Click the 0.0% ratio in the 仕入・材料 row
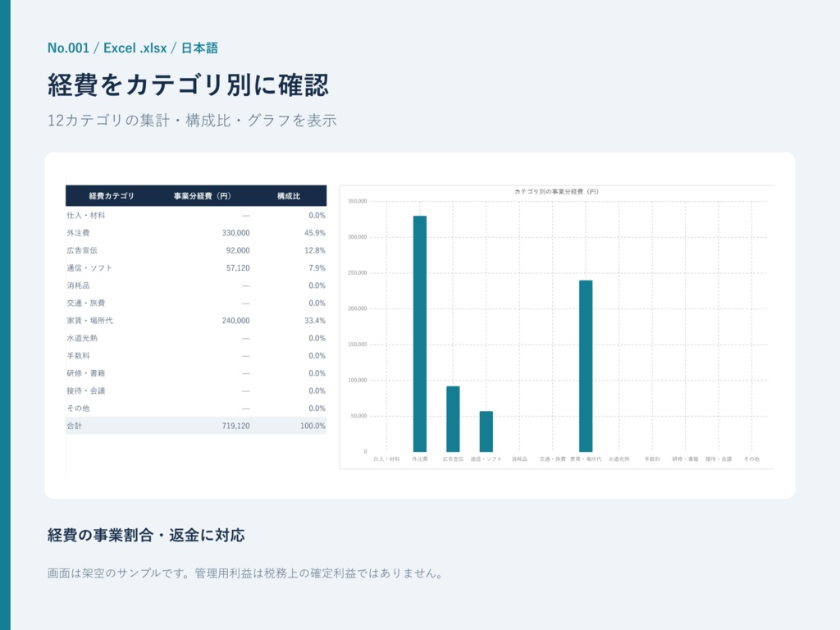Viewport: 840px width, 630px height. click(x=317, y=216)
